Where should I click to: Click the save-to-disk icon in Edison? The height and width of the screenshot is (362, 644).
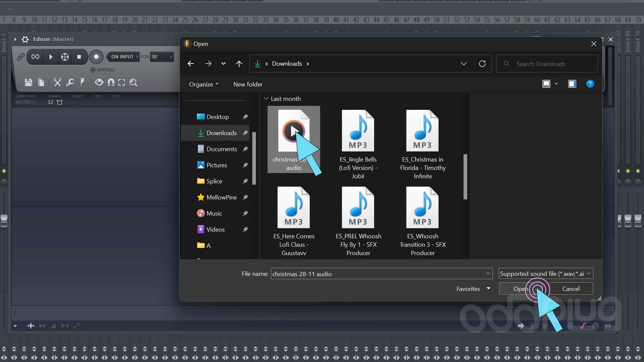(x=29, y=82)
